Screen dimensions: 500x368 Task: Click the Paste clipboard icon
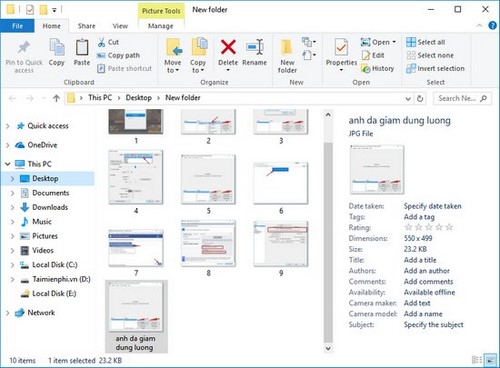82,47
